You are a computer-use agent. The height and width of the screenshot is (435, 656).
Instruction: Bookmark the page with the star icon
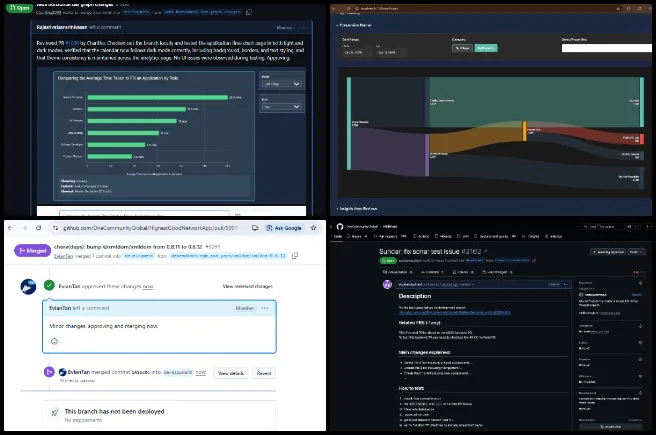pos(313,228)
